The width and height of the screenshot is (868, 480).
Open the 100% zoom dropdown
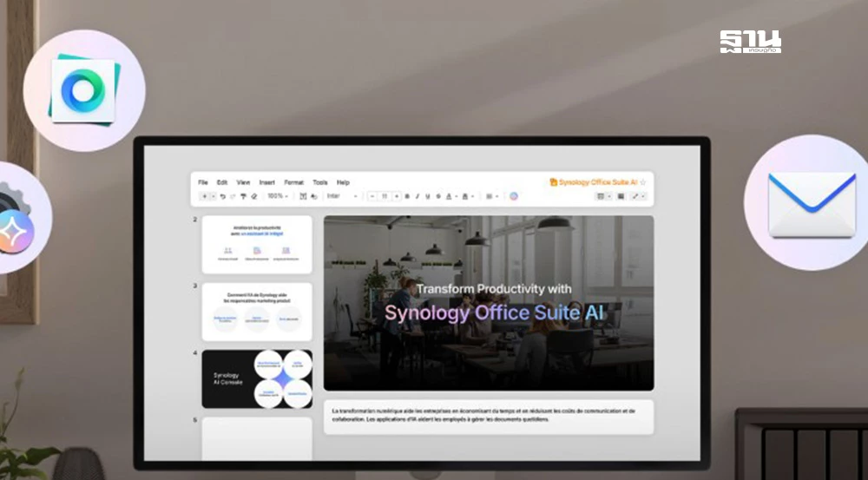(278, 196)
